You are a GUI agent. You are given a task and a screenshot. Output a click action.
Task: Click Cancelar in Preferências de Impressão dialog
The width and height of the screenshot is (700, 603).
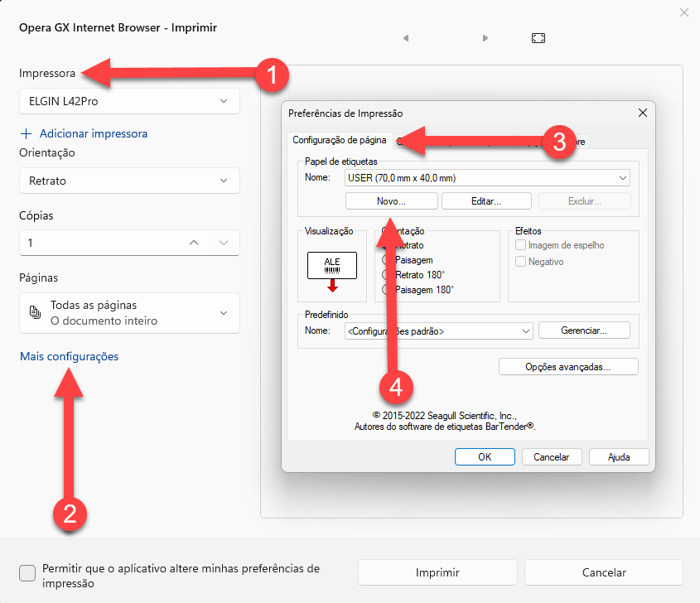click(552, 457)
